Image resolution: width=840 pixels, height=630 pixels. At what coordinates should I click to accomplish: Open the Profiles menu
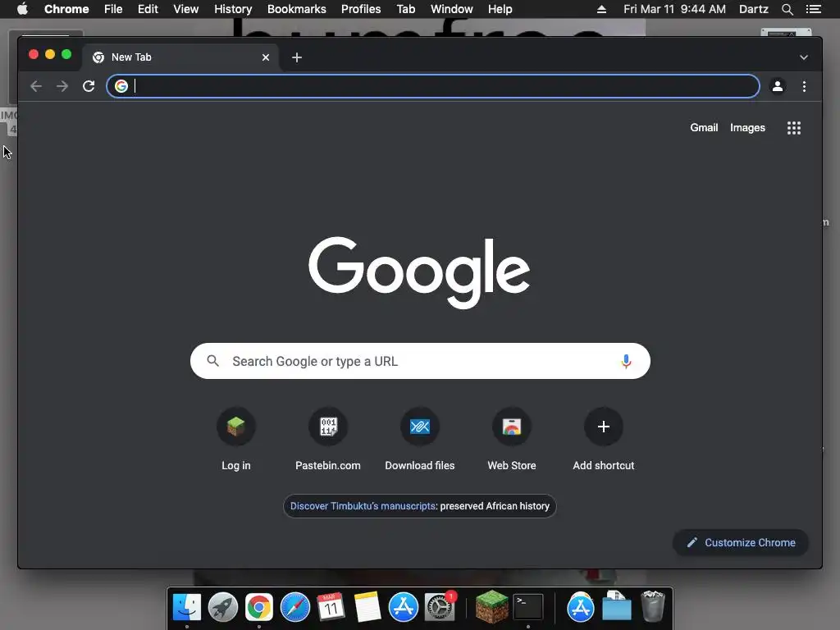(361, 9)
